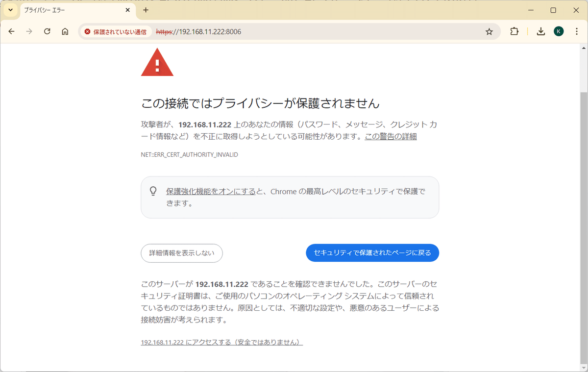
Task: Click セキュリティで保護されたページに戻る button
Action: click(x=372, y=253)
